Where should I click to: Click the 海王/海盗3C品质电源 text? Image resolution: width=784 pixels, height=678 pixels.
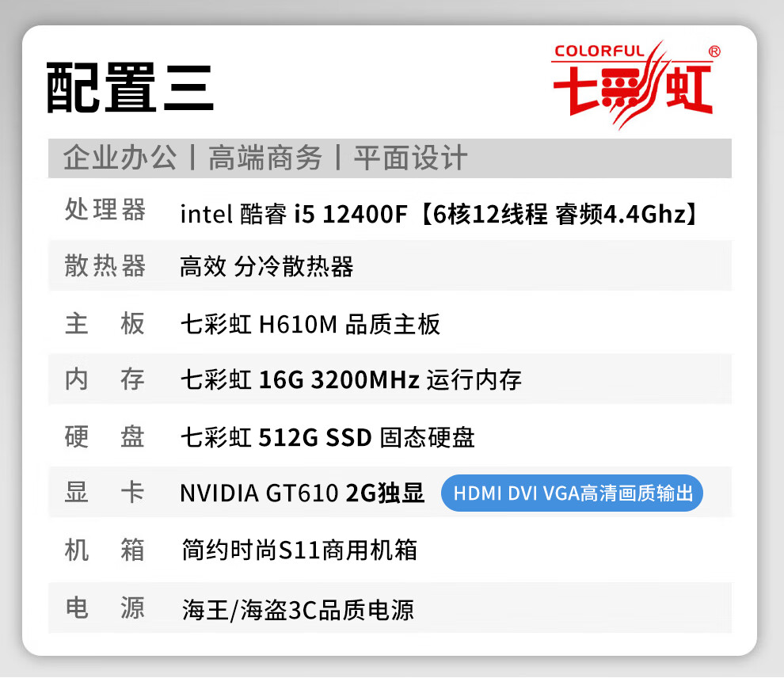coord(298,610)
